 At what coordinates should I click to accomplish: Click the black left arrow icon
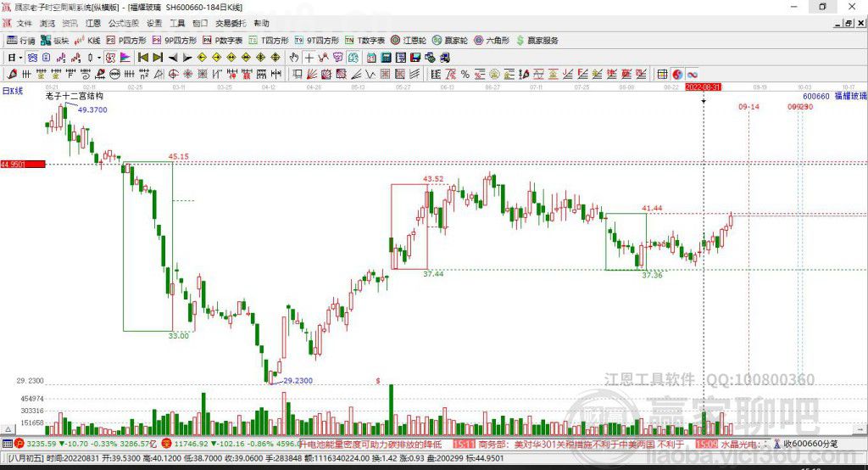(x=173, y=58)
